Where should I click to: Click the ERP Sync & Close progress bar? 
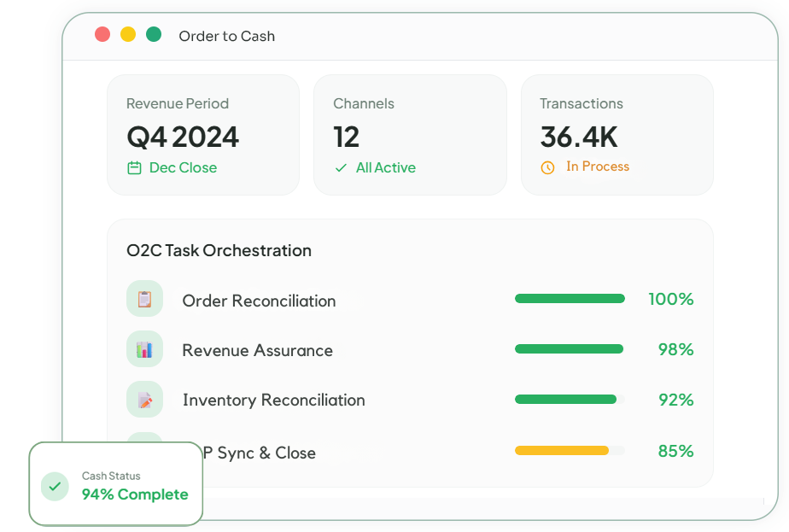tap(570, 450)
